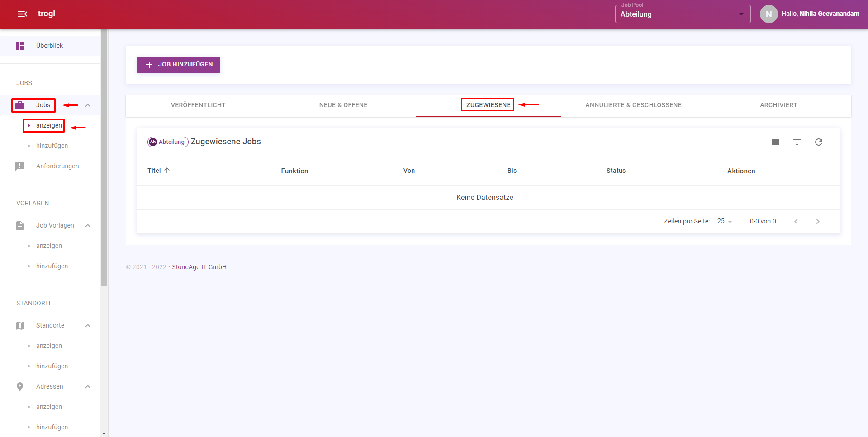Open the column visibility icon in table
This screenshot has width=868, height=437.
click(775, 142)
